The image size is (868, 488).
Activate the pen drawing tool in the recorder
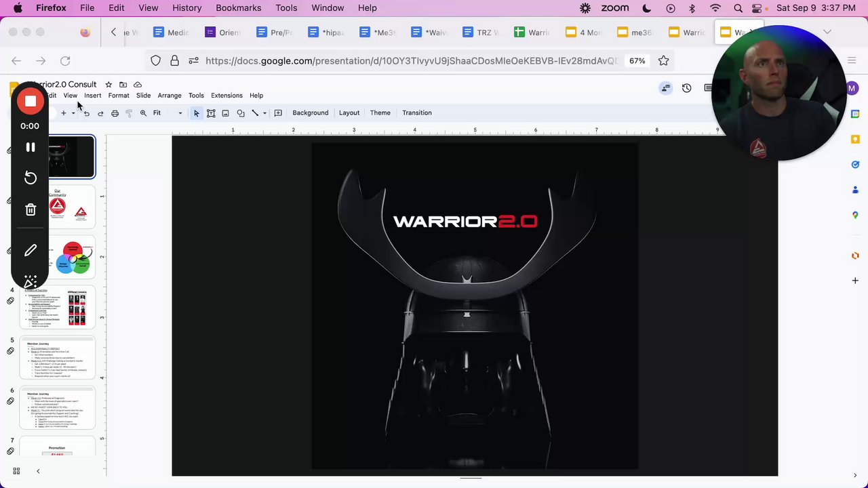pos(31,251)
